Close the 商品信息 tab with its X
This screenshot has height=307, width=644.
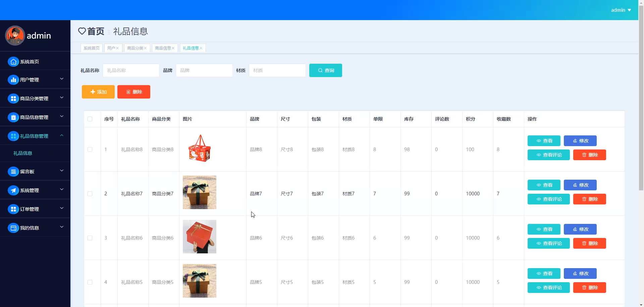coord(173,48)
